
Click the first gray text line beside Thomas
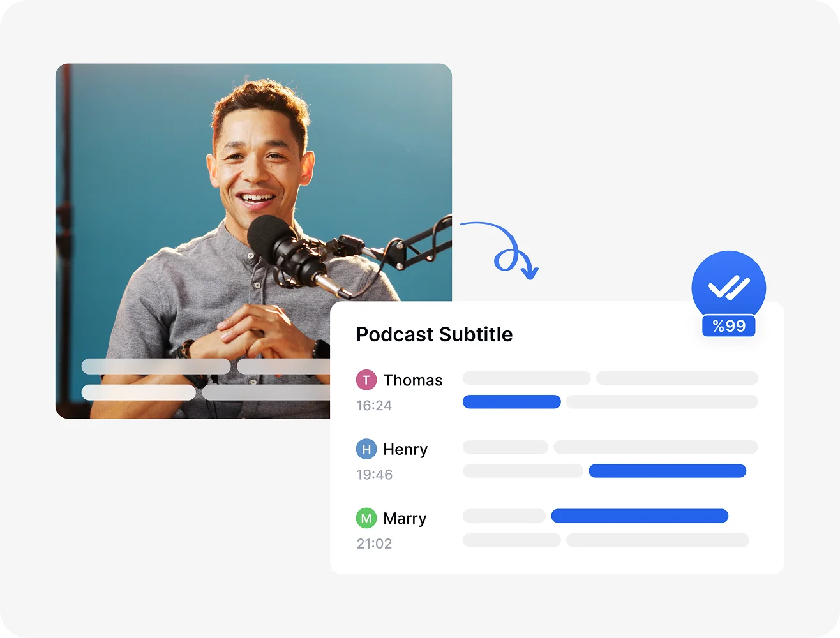coord(527,378)
